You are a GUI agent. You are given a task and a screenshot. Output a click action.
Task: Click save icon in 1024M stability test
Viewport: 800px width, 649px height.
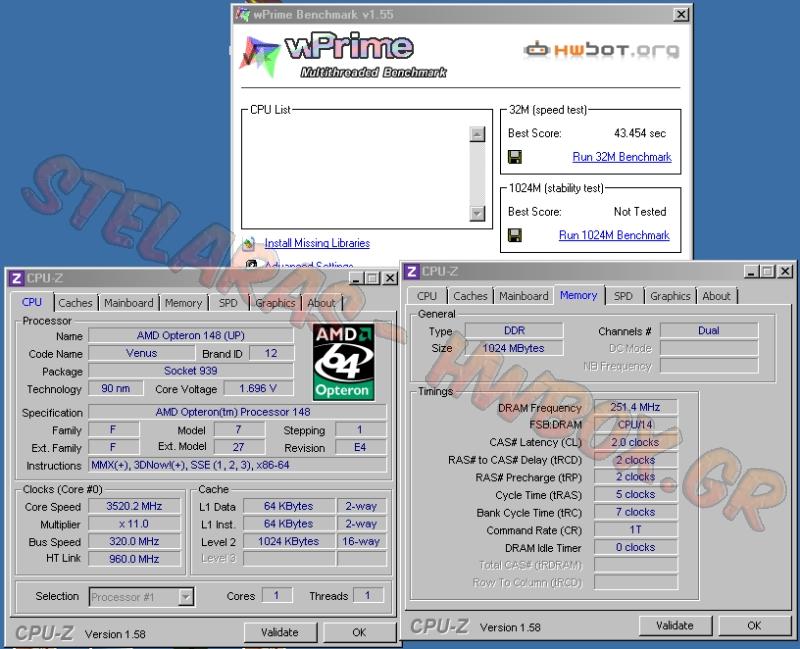[x=515, y=235]
